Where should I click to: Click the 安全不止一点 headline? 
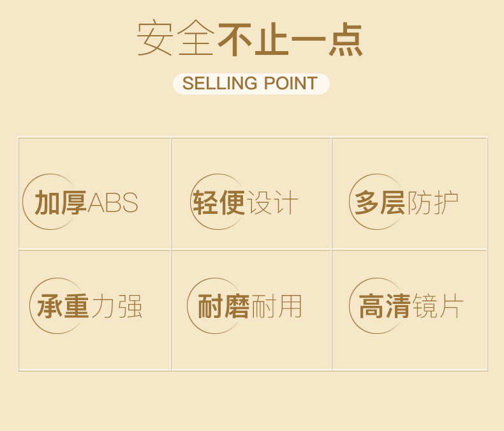[250, 40]
